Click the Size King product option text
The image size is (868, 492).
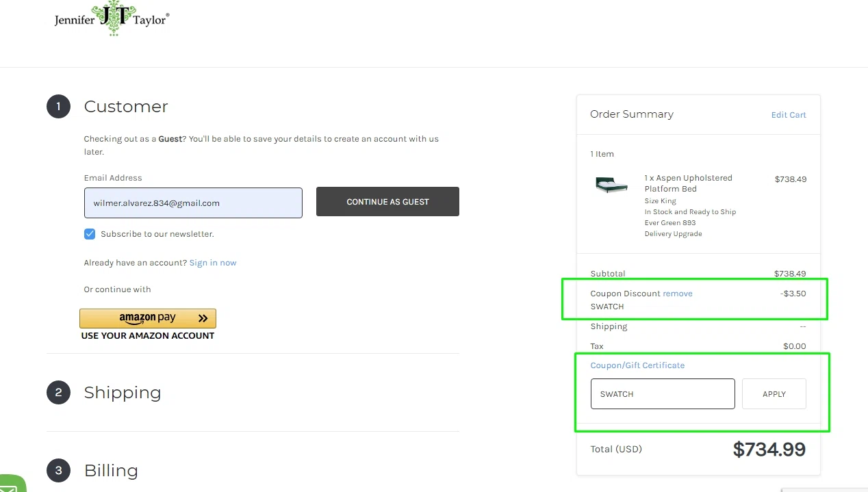tap(660, 201)
